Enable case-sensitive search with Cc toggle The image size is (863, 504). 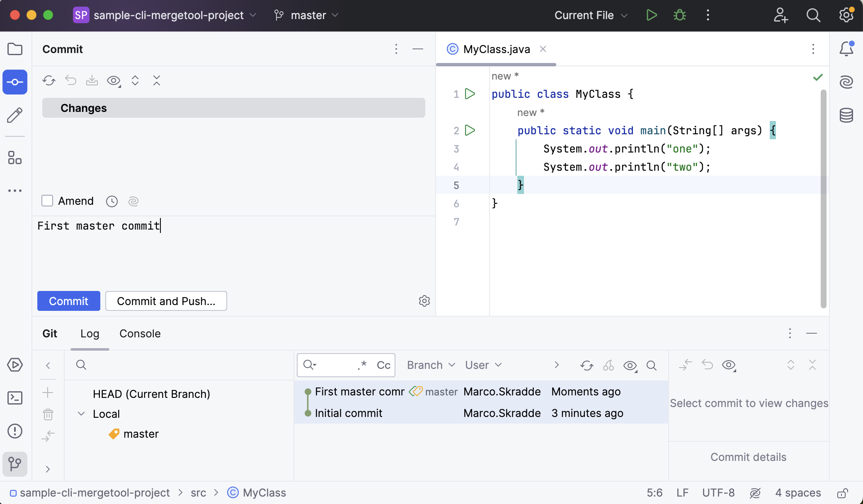click(383, 365)
